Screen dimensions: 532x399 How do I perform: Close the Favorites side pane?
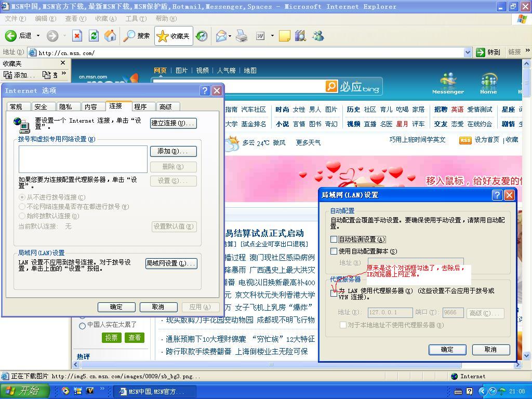coord(63,63)
